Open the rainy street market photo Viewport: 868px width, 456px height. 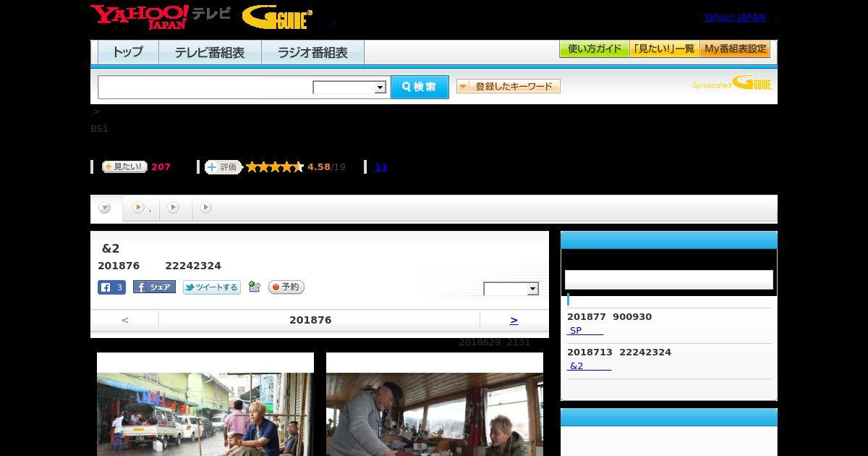(205, 414)
